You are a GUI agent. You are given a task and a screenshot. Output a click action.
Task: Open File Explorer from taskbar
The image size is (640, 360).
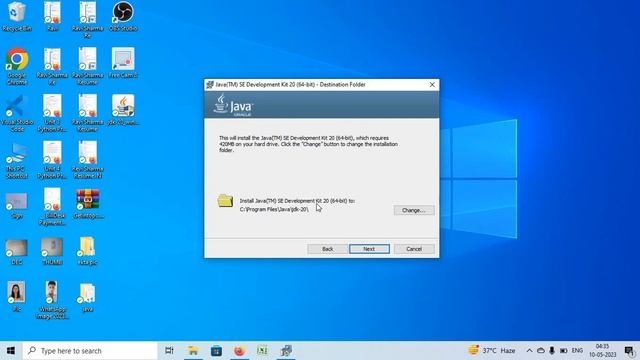193,351
